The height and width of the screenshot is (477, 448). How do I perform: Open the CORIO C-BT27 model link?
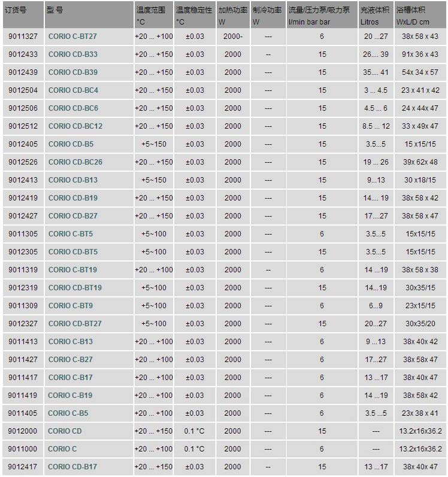tap(72, 37)
